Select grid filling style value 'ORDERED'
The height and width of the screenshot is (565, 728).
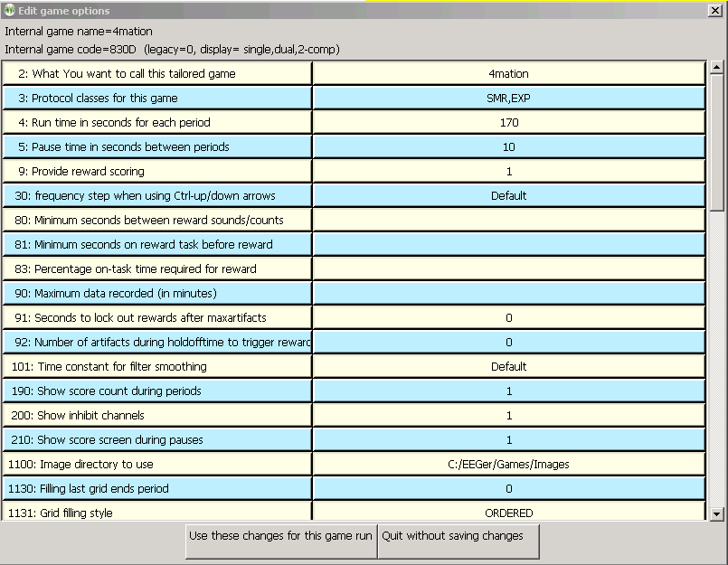(x=508, y=513)
